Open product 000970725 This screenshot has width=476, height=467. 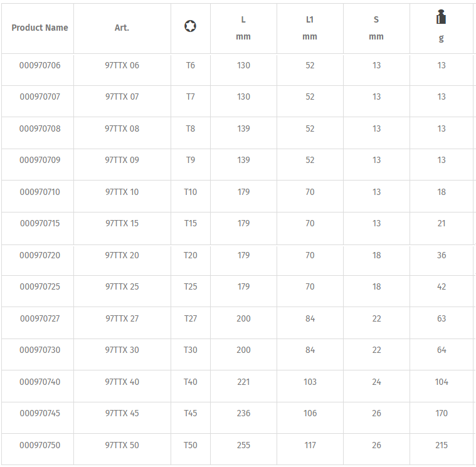(x=40, y=286)
